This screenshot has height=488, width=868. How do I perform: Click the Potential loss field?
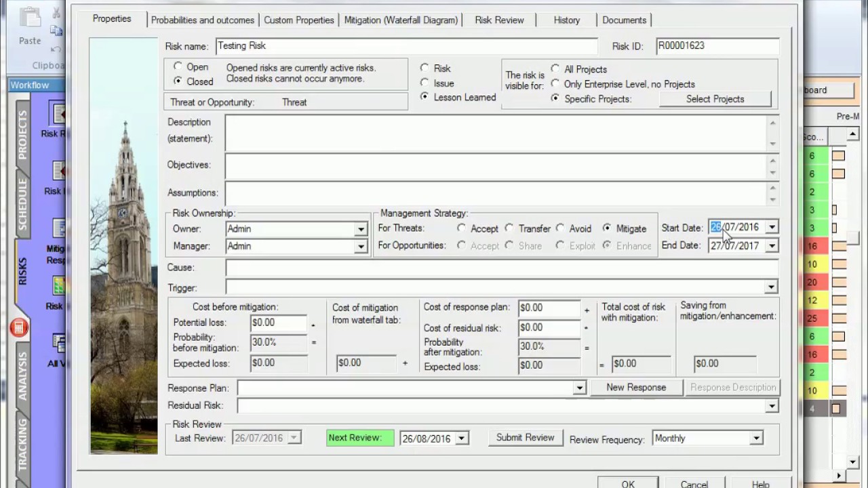tap(279, 323)
